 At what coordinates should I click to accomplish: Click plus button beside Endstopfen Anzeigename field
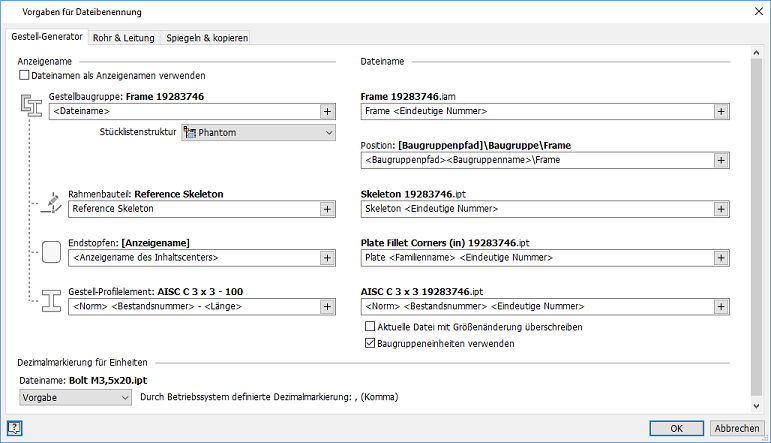click(327, 258)
